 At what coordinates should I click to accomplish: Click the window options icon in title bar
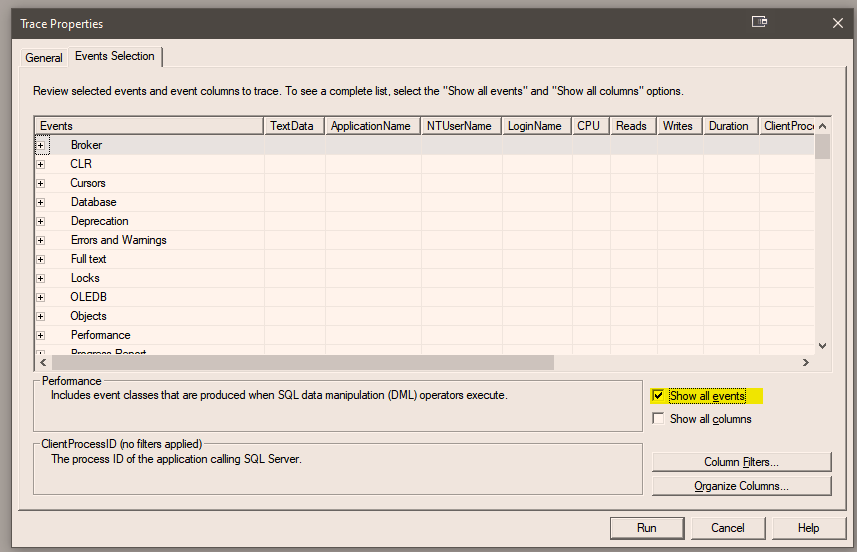coord(759,22)
